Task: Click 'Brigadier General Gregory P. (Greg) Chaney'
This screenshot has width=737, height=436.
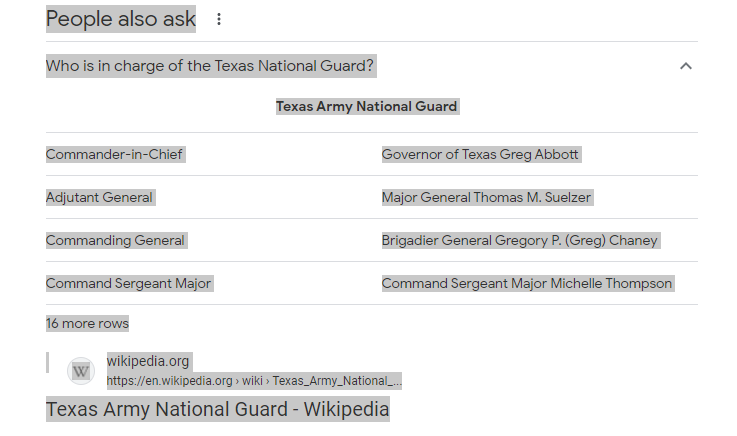Action: point(519,240)
